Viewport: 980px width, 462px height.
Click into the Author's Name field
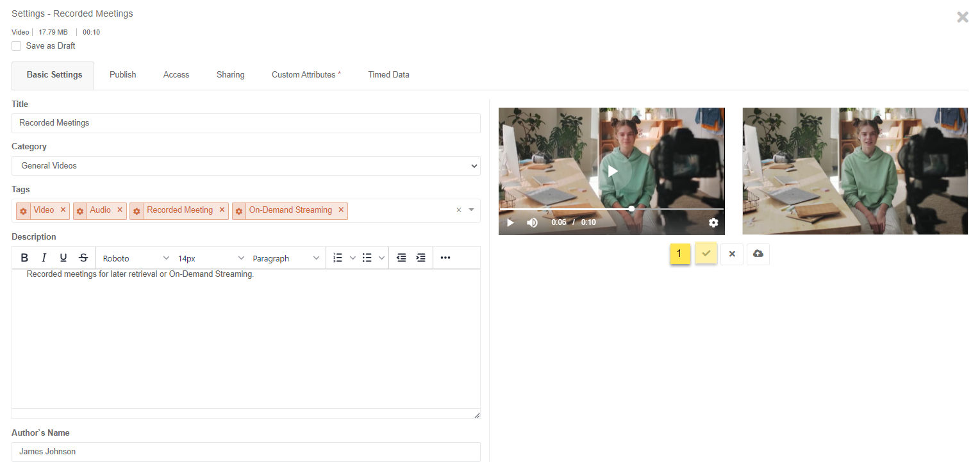(x=246, y=452)
